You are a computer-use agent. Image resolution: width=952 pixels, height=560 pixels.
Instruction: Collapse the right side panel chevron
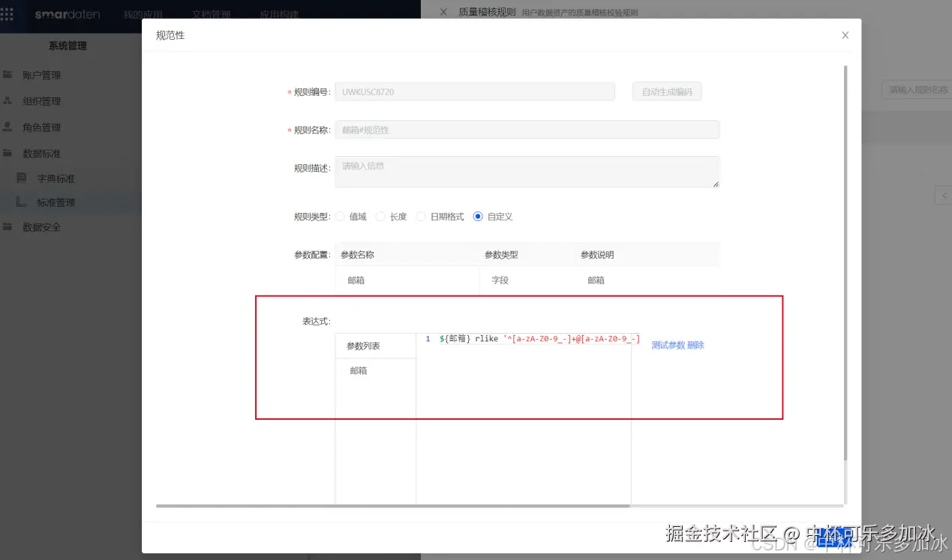tap(943, 196)
